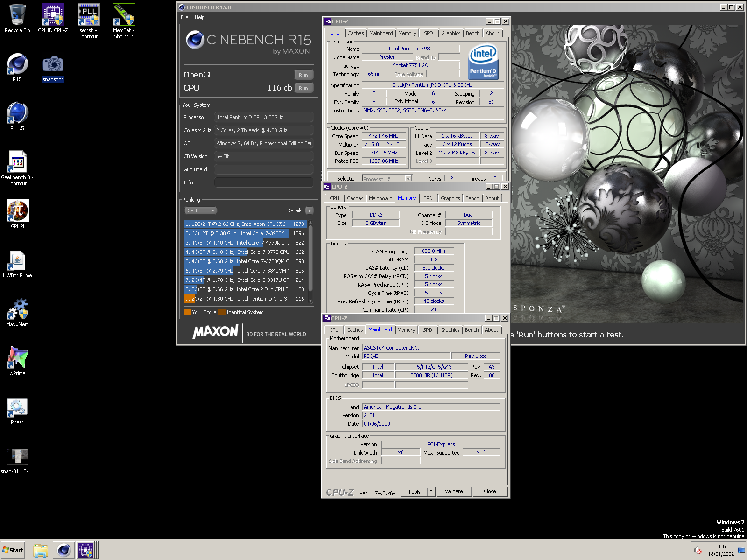This screenshot has width=747, height=560.
Task: Click the network tray icon
Action: (741, 551)
